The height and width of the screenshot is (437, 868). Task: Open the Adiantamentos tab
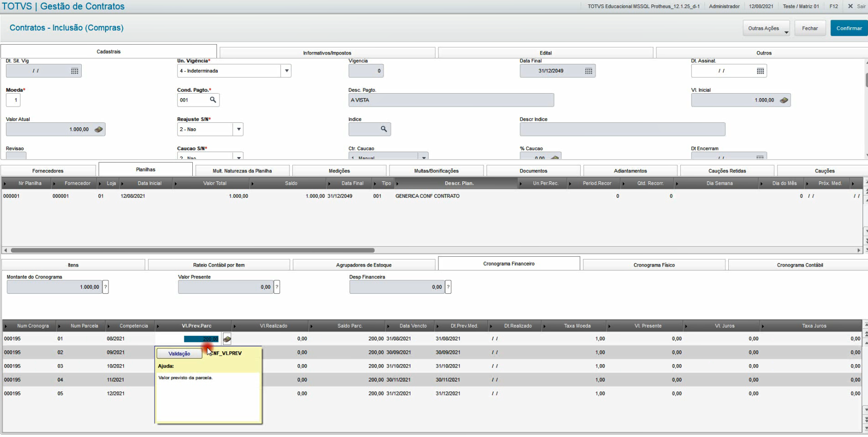point(630,171)
